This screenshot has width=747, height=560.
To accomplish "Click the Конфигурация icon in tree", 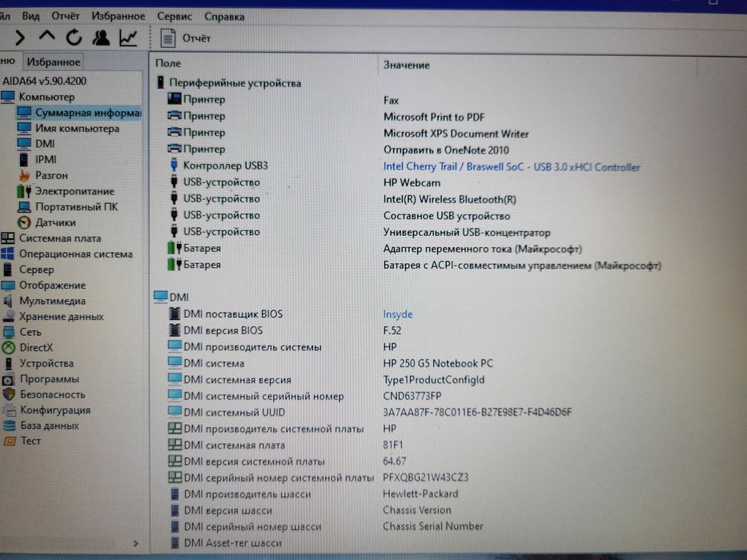I will [x=9, y=410].
